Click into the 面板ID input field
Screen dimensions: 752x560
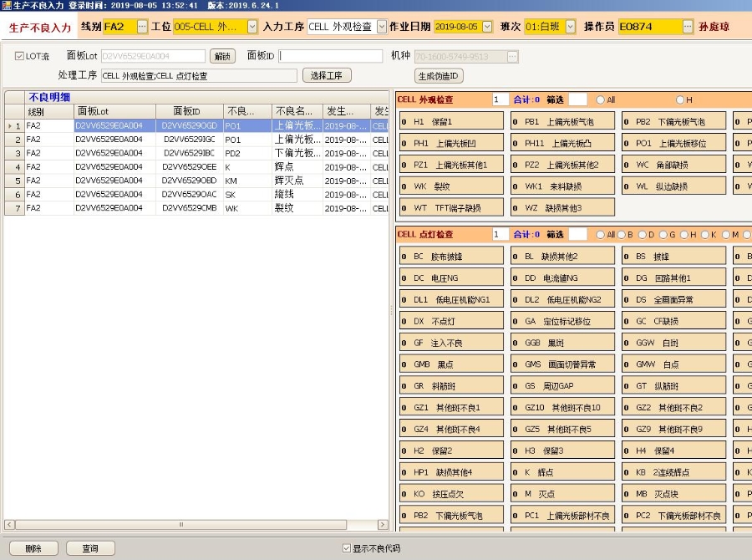pyautogui.click(x=330, y=57)
